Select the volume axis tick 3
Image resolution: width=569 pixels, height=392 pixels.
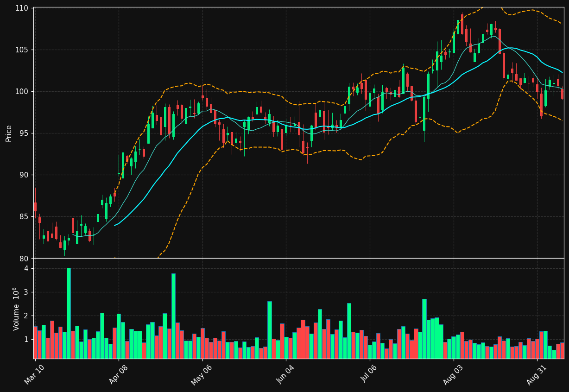27,292
